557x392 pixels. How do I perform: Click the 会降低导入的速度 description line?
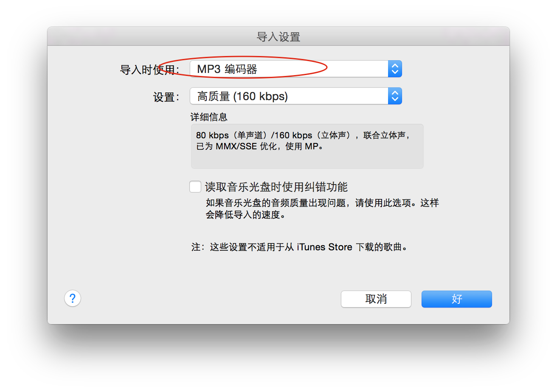(245, 215)
